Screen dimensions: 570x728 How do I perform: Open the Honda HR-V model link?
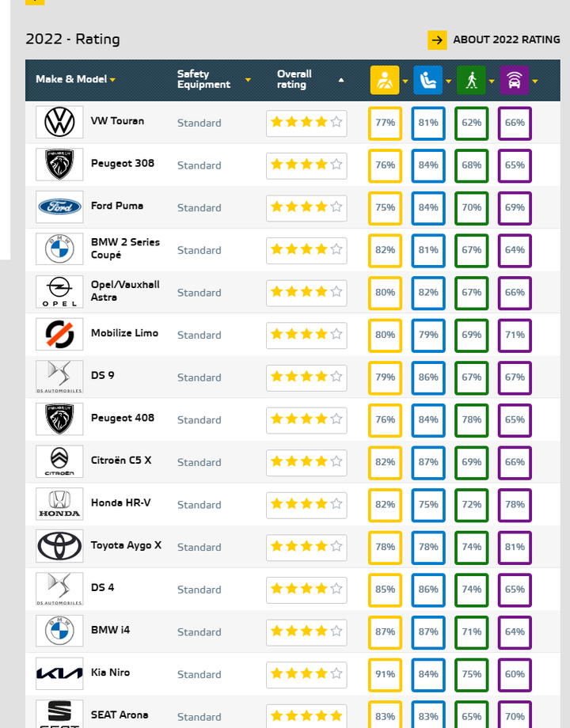click(x=121, y=502)
